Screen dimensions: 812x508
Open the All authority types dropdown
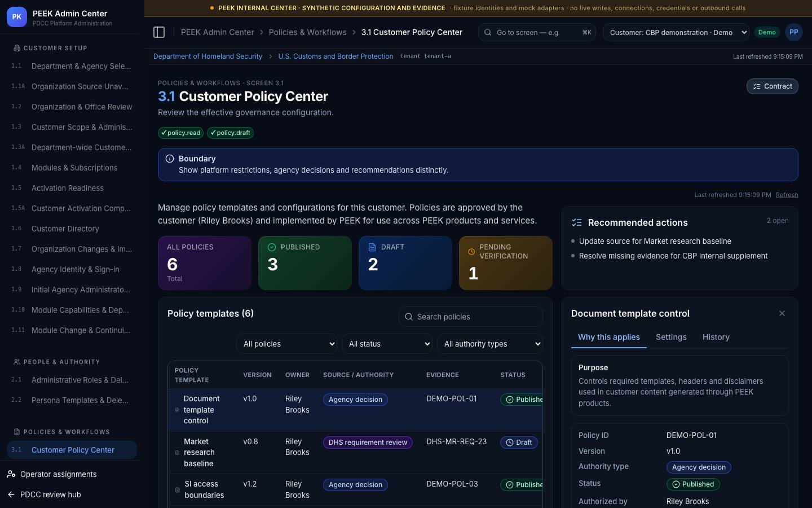click(490, 344)
